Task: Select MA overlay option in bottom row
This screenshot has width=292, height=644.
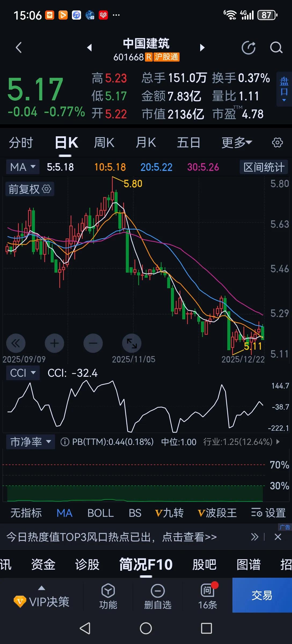Action: (x=64, y=513)
